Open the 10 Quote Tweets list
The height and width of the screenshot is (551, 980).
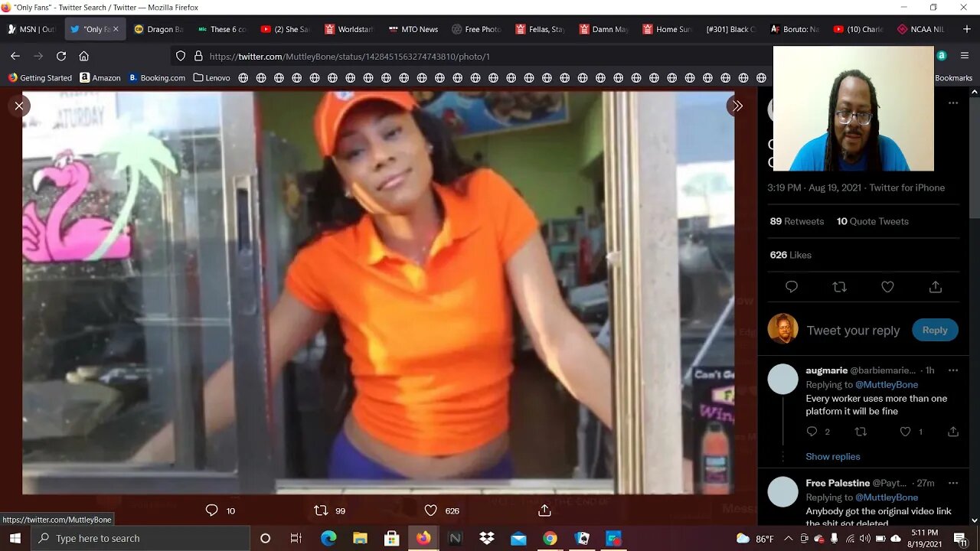tap(872, 221)
